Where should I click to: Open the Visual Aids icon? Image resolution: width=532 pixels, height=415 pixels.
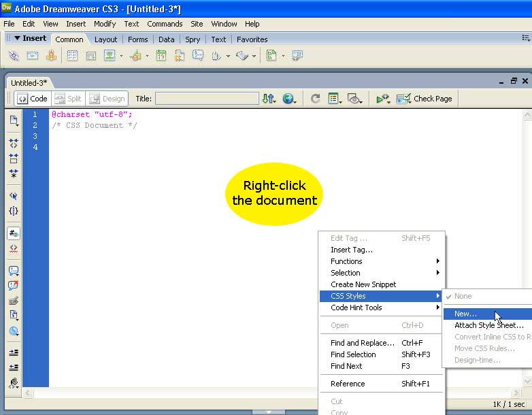point(355,99)
